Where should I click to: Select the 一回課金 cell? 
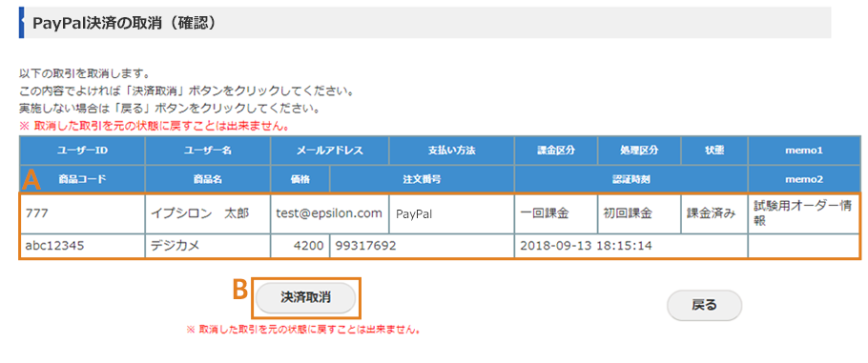[556, 213]
